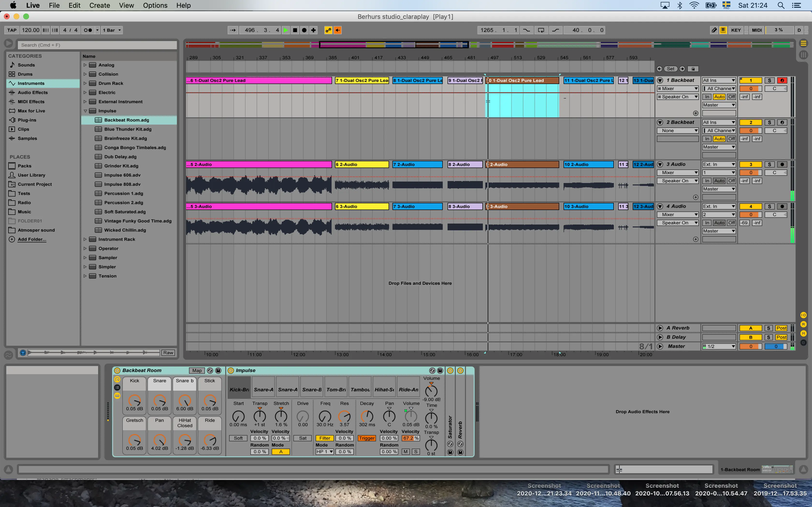Expand the Drum Rack folder
This screenshot has width=812, height=507.
[85, 83]
